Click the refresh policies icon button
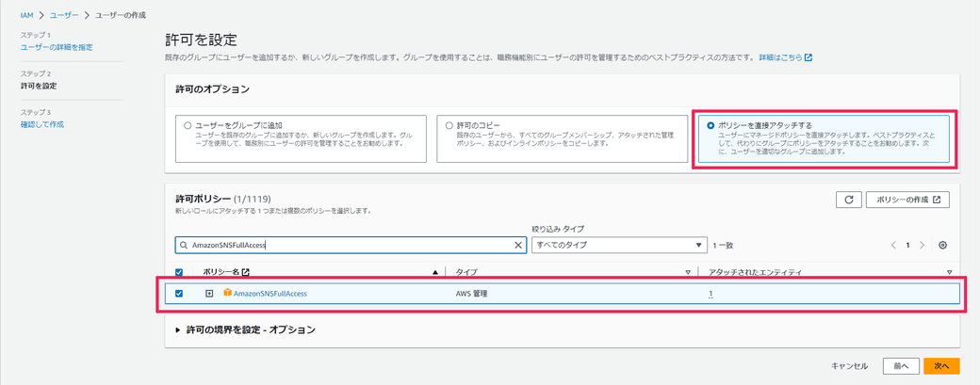The height and width of the screenshot is (385, 980). (x=849, y=200)
